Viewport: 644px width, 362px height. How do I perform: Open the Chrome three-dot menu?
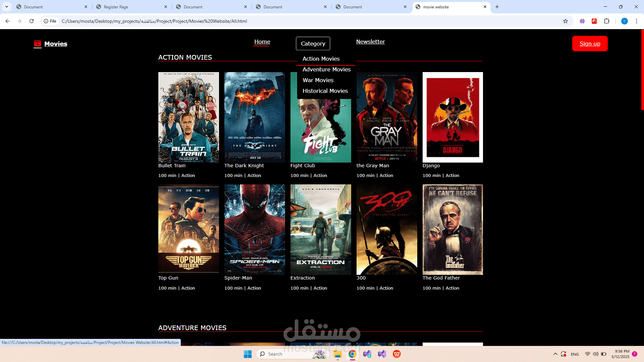637,21
